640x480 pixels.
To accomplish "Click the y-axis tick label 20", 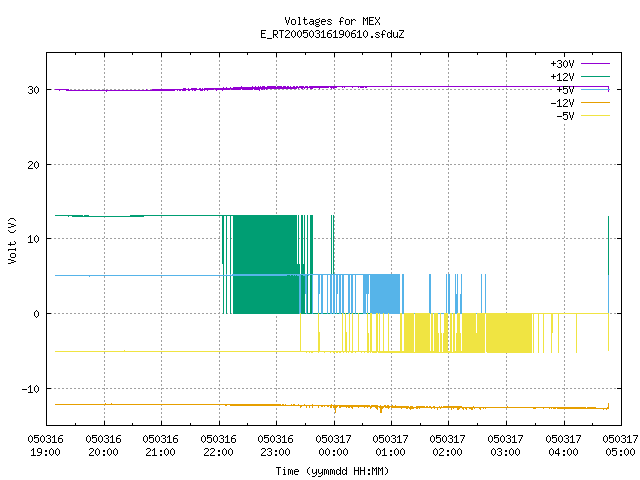I will 33,165.
